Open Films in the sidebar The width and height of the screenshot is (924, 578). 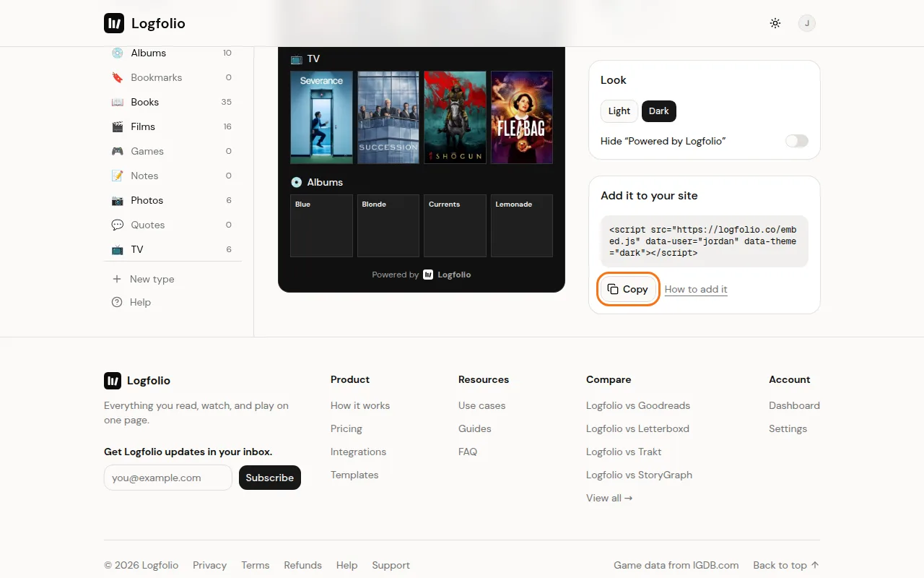coord(172,126)
